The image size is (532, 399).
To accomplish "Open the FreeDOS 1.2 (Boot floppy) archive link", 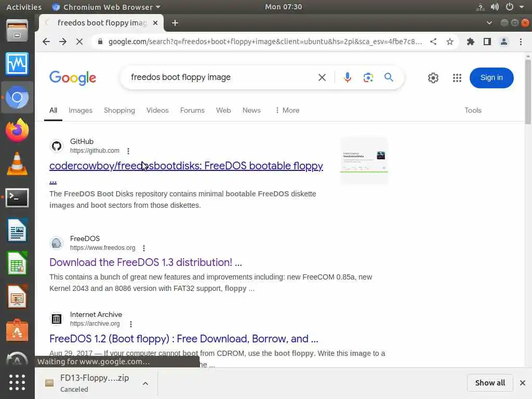I will click(183, 339).
